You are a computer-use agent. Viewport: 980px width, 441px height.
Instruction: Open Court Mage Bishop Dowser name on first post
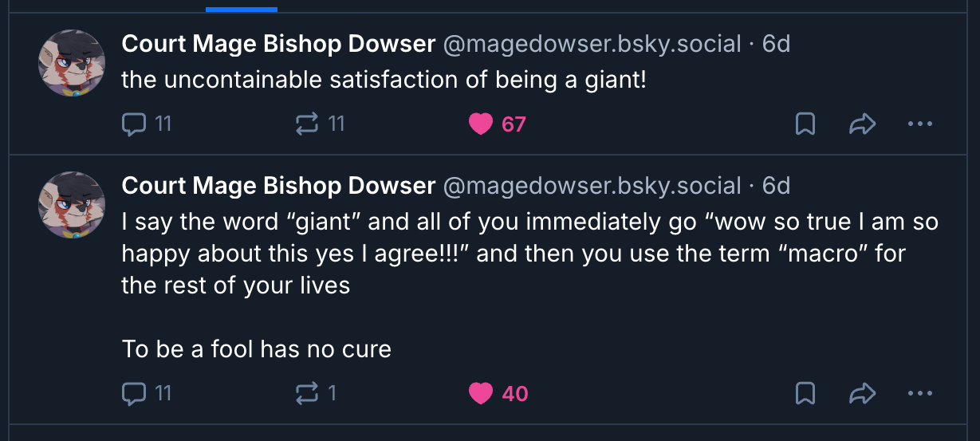(x=278, y=43)
